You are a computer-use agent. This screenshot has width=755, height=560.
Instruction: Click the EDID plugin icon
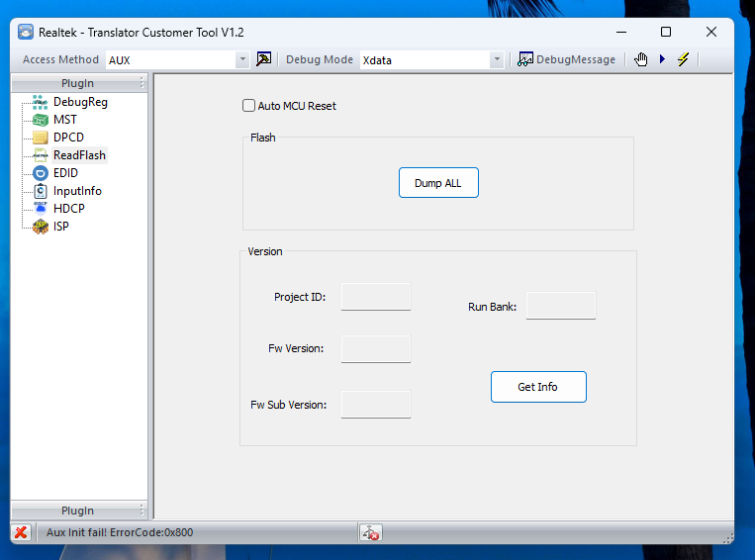(41, 173)
